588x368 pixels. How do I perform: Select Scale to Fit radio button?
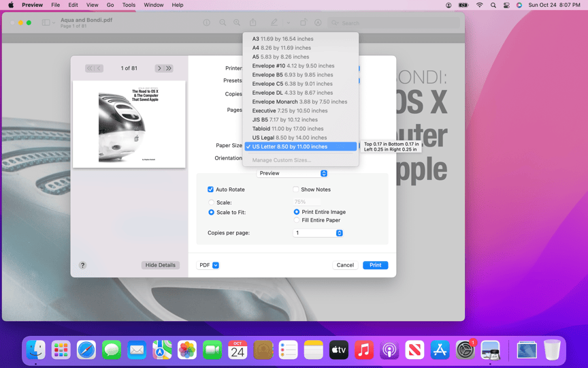coord(211,212)
